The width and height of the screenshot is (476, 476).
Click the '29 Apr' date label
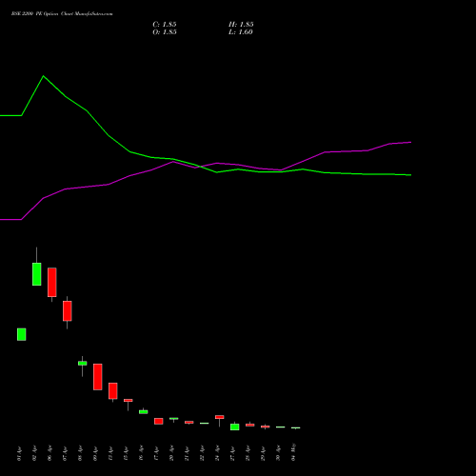[263, 453]
